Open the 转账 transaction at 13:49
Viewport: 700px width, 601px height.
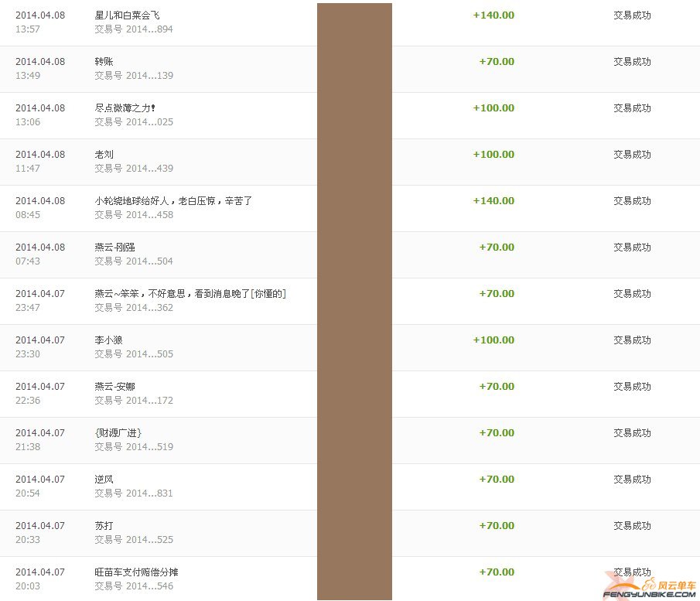(104, 62)
